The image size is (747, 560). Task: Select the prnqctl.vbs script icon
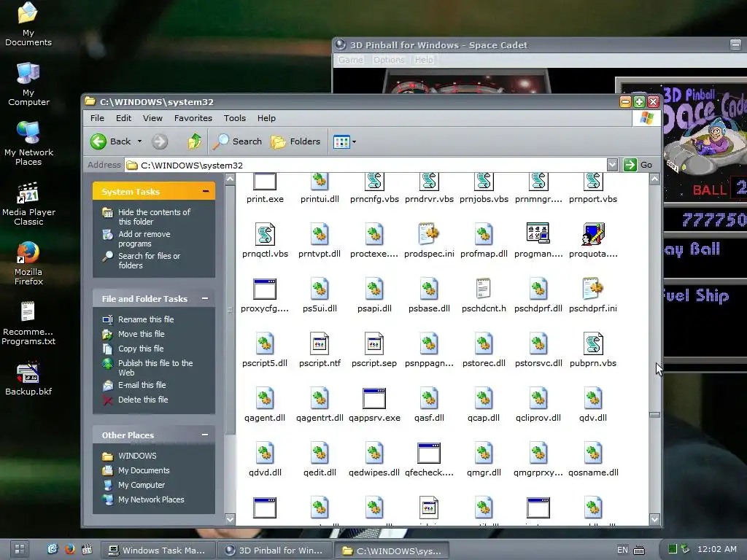265,234
